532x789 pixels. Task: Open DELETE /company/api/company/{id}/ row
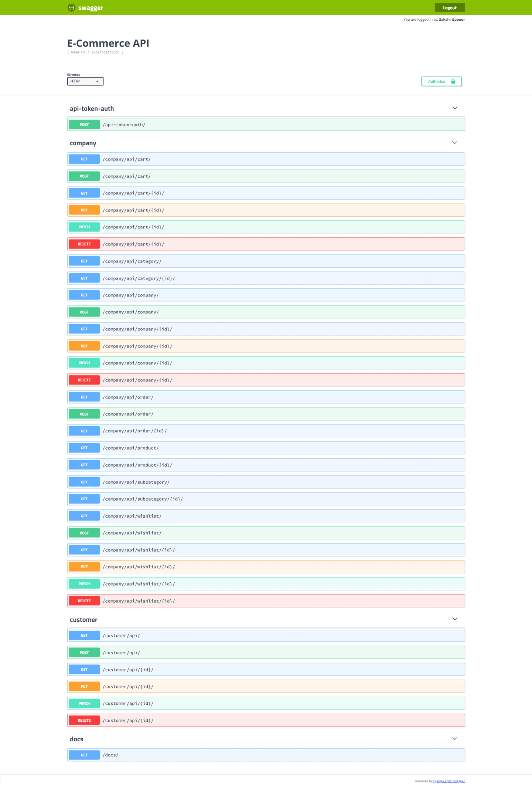266,380
